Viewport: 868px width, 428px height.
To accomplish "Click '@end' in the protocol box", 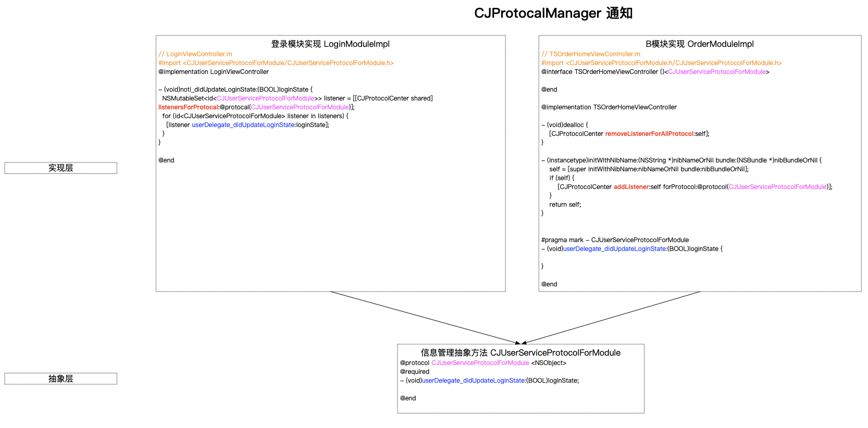I will click(x=408, y=398).
